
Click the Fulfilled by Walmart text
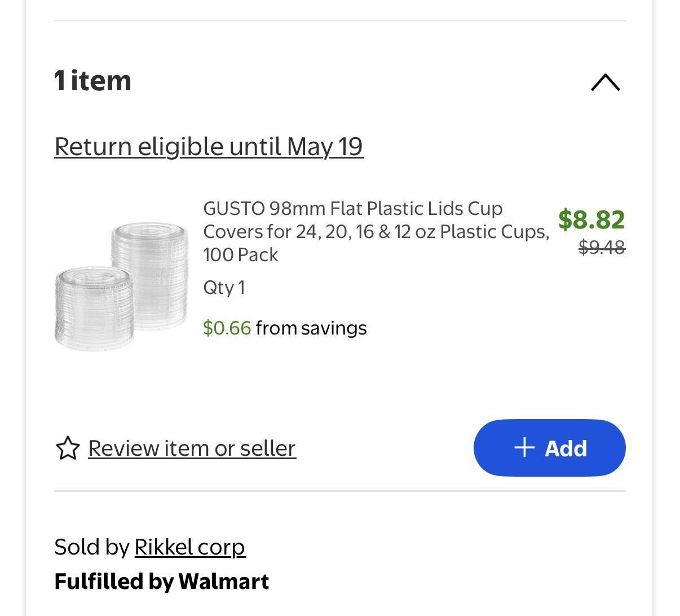click(x=161, y=581)
